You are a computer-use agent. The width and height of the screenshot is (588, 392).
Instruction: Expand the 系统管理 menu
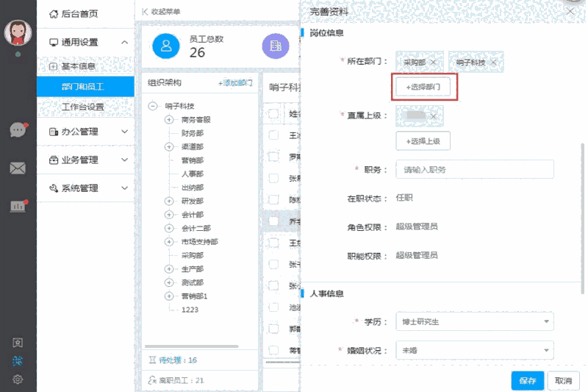click(x=86, y=188)
